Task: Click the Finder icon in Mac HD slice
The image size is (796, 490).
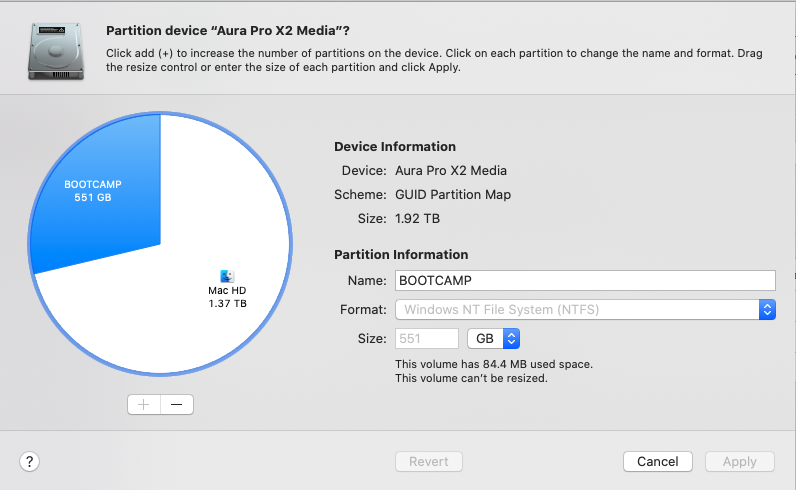Action: [x=227, y=276]
